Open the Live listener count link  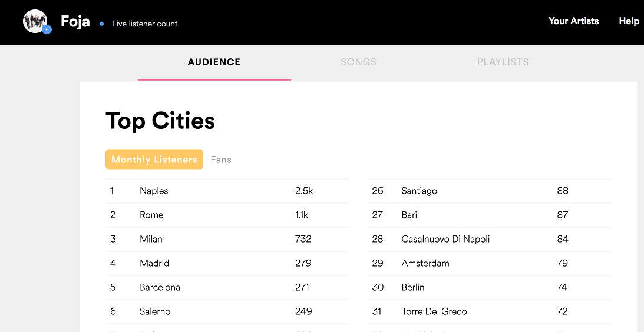(x=144, y=24)
